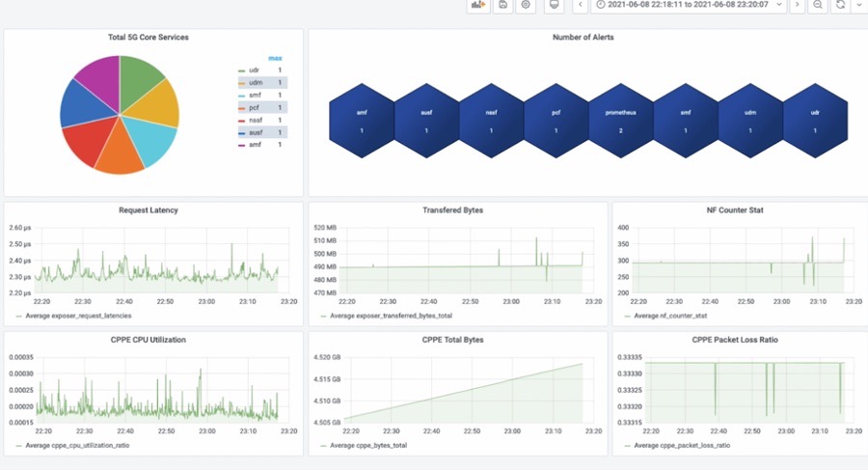Sort pie legend by max column
Viewport: 868px width, 471px height.
275,58
